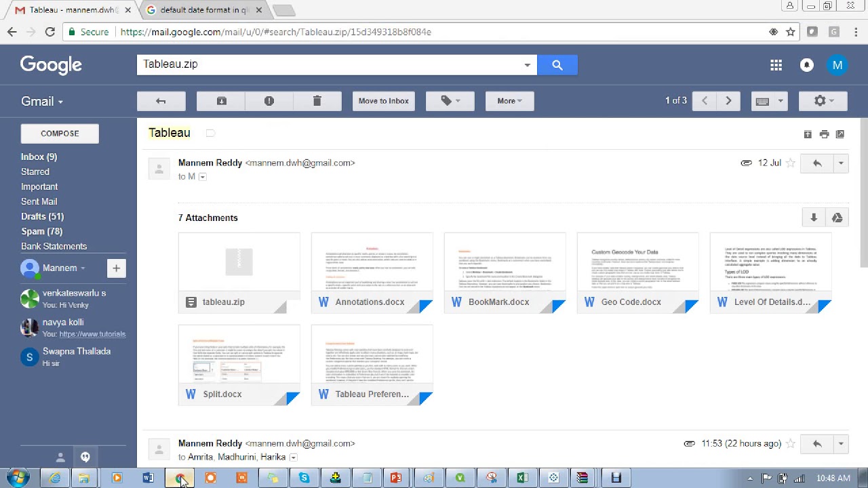Open Excel from the taskbar
This screenshot has width=868, height=488.
click(522, 479)
